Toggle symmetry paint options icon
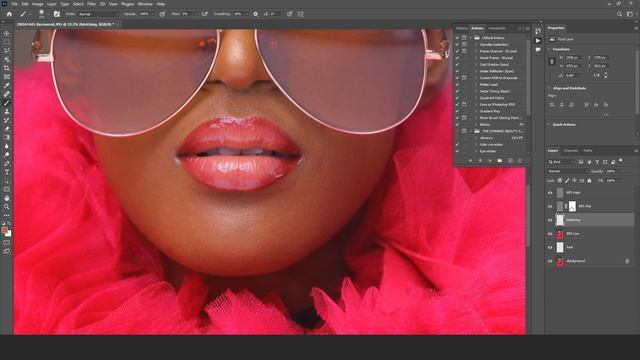The height and width of the screenshot is (360, 640). 301,14
